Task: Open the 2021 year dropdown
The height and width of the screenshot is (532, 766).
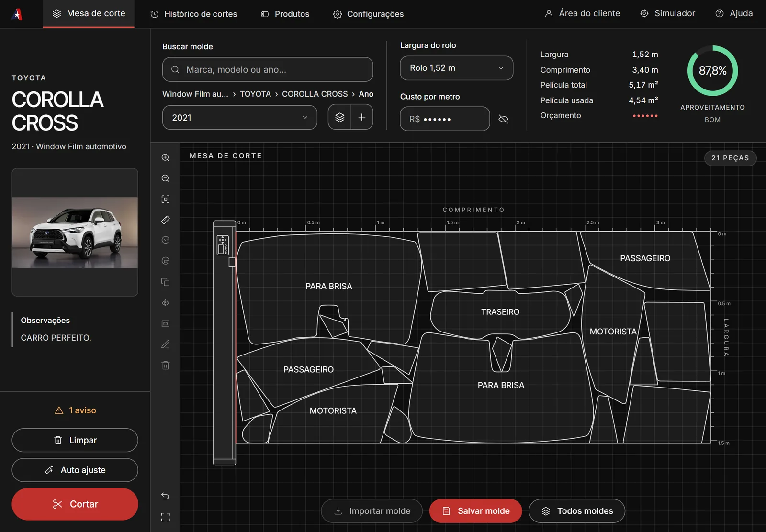Action: [x=240, y=118]
